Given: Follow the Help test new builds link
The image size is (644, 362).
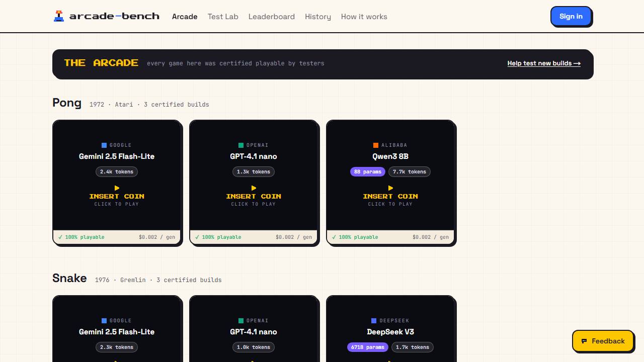Looking at the screenshot, I should [x=544, y=63].
